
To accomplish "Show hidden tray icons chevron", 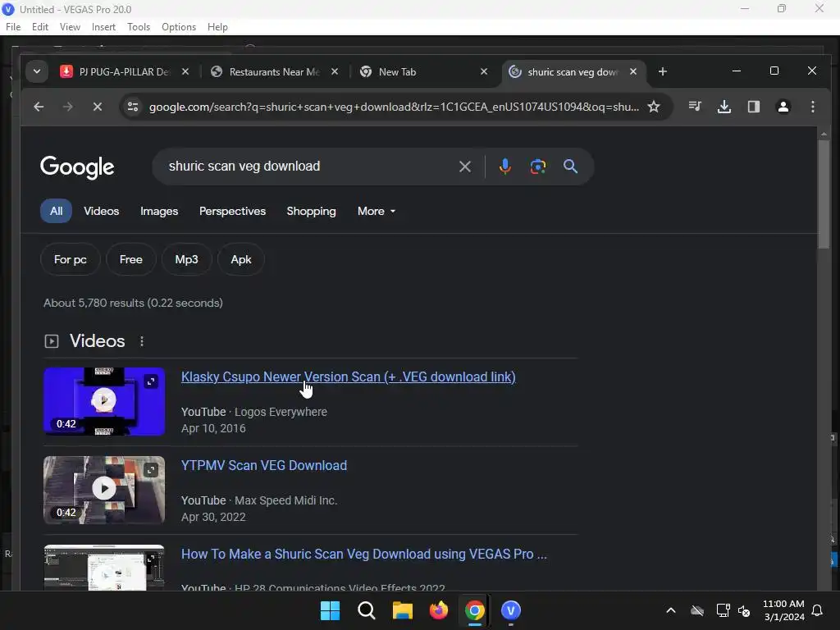I will (x=671, y=610).
